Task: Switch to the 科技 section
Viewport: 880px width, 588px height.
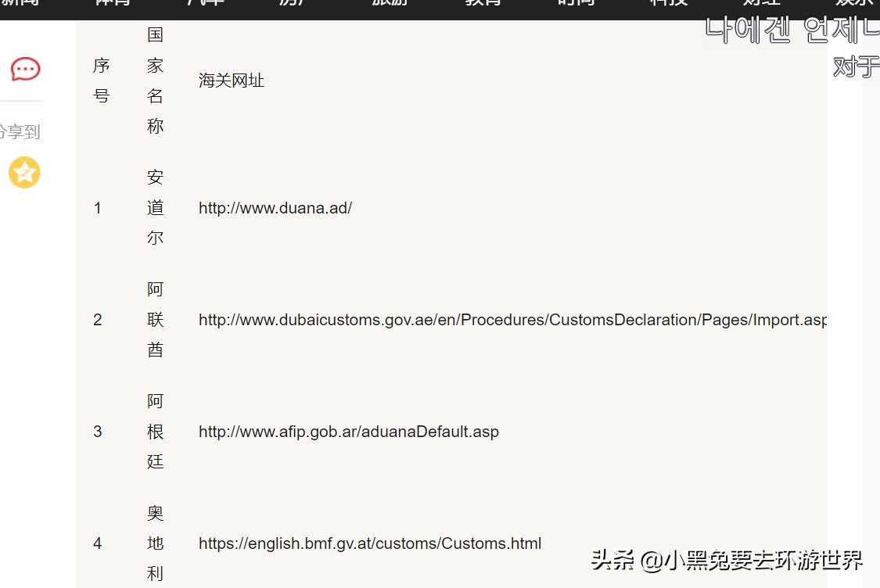Action: pyautogui.click(x=667, y=5)
